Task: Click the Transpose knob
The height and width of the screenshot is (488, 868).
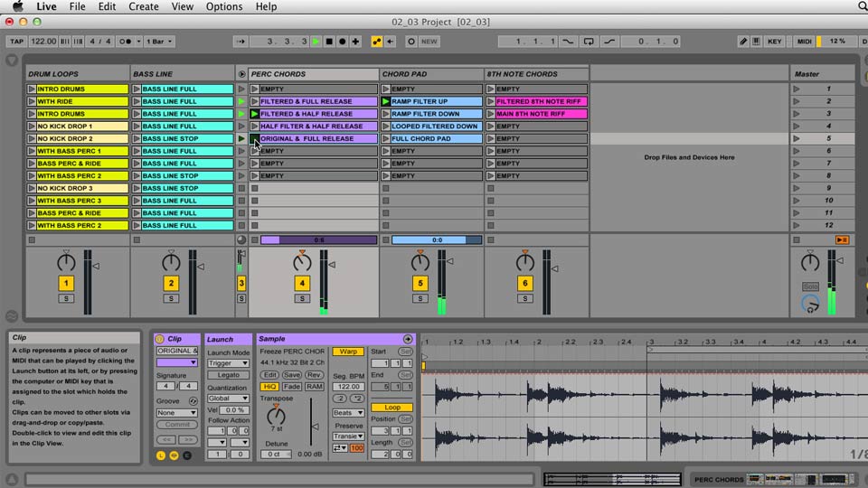Action: point(277,415)
